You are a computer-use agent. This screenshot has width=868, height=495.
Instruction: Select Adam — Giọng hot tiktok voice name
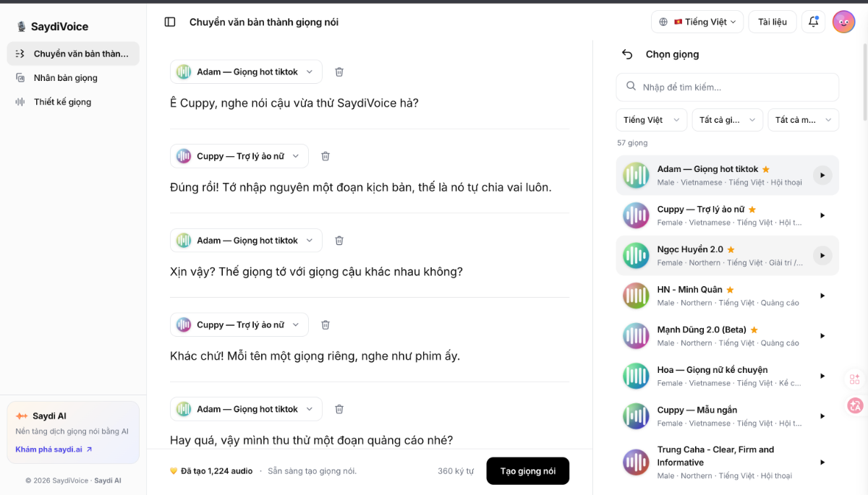click(708, 169)
